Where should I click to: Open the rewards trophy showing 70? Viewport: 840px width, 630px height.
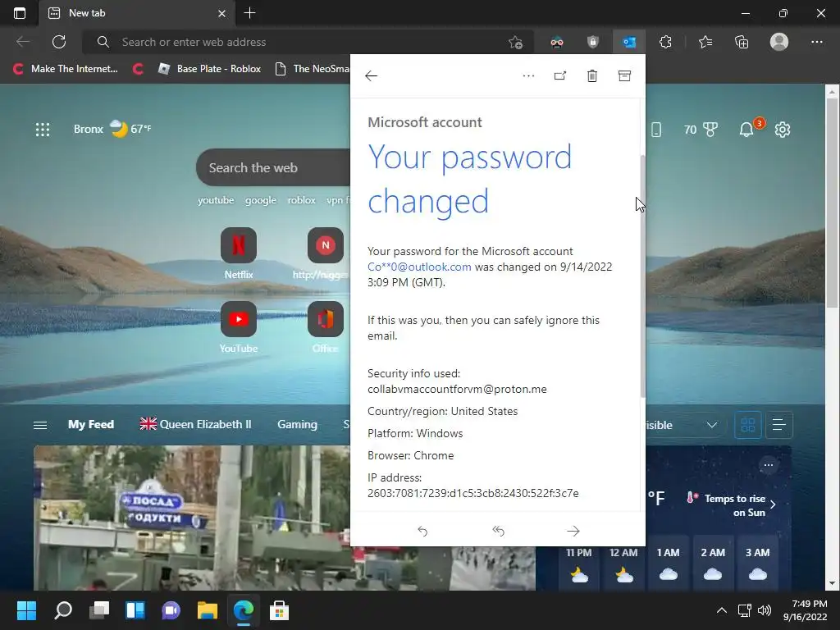[701, 129]
